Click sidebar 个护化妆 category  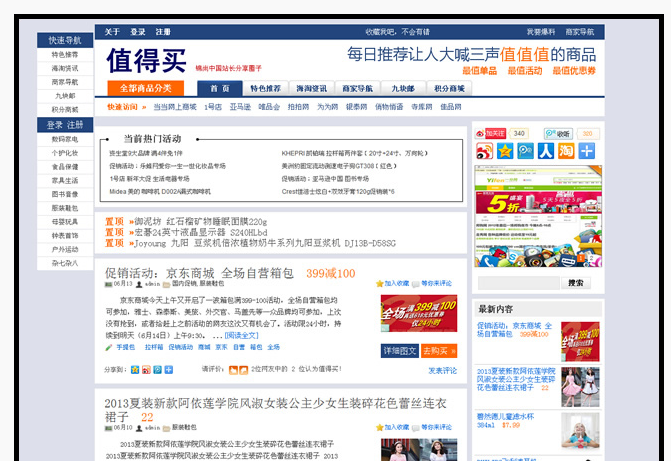[65, 153]
